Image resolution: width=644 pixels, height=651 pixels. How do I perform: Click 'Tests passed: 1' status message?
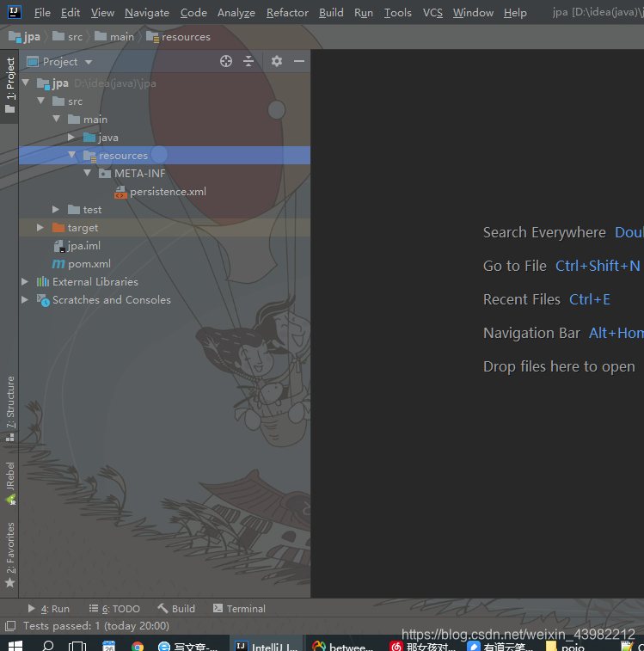(96, 626)
